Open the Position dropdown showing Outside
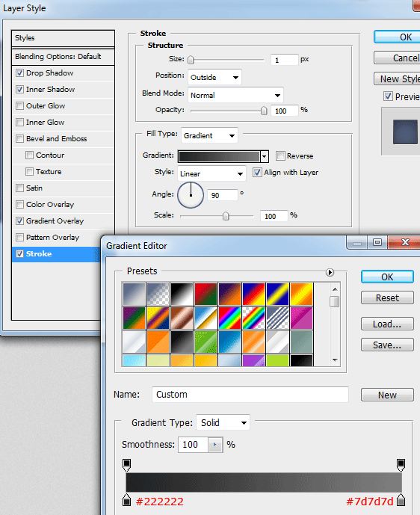Viewport: 420px width, 515px height. pyautogui.click(x=214, y=78)
